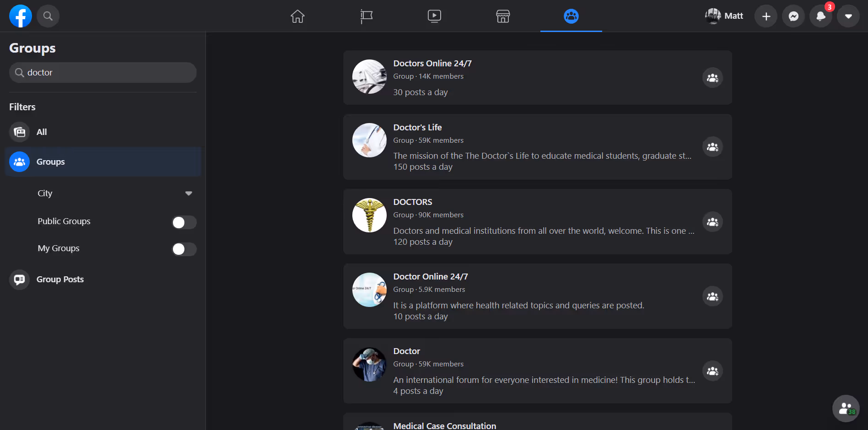Screen dimensions: 868x430
Task: Toggle the Public Groups switch
Action: click(x=184, y=222)
